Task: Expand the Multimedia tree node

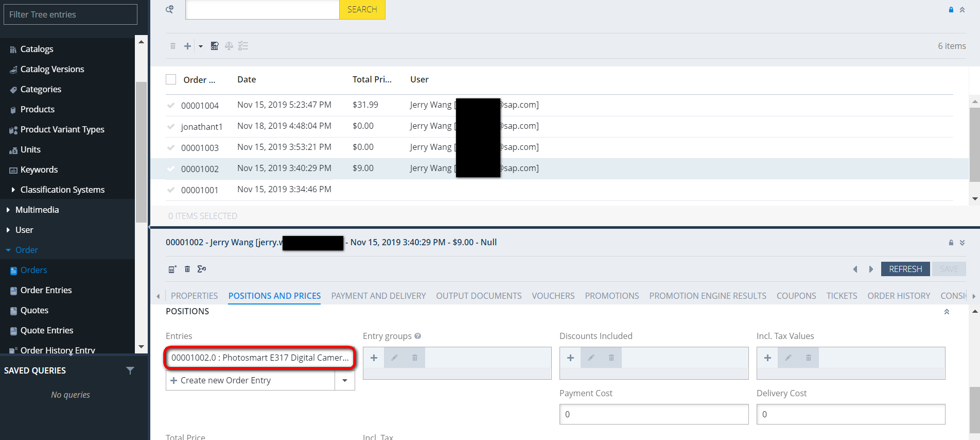Action: (x=8, y=210)
